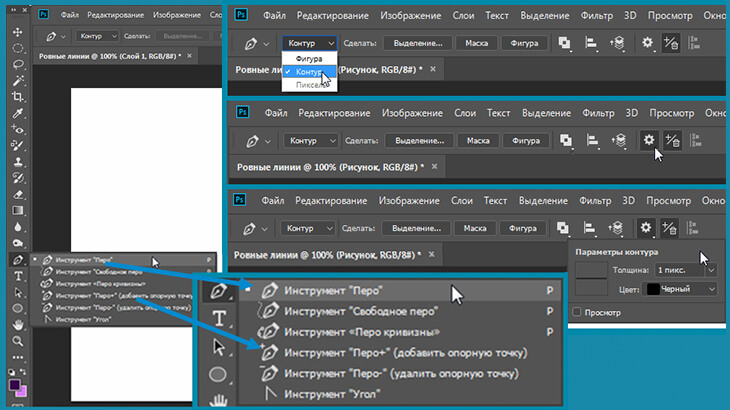Select enlarged Инструмент "Перо" entry
730x410 pixels.
coord(400,291)
